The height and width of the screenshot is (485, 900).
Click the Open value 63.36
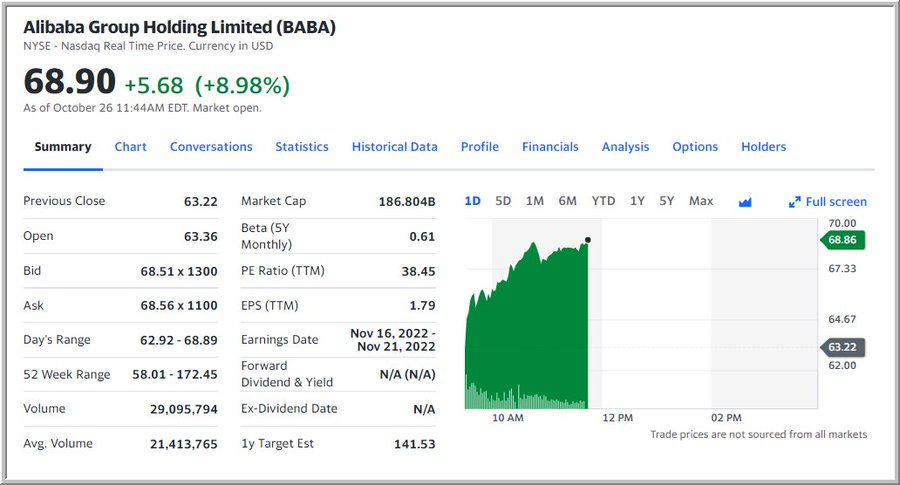point(201,236)
